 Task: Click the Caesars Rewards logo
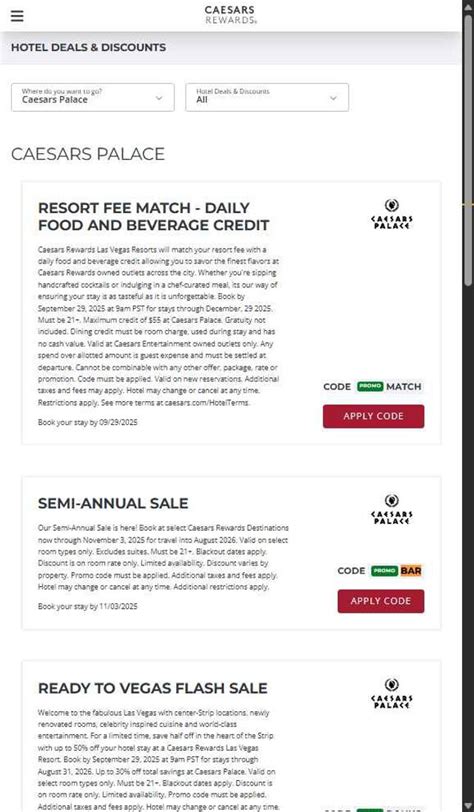pyautogui.click(x=230, y=15)
